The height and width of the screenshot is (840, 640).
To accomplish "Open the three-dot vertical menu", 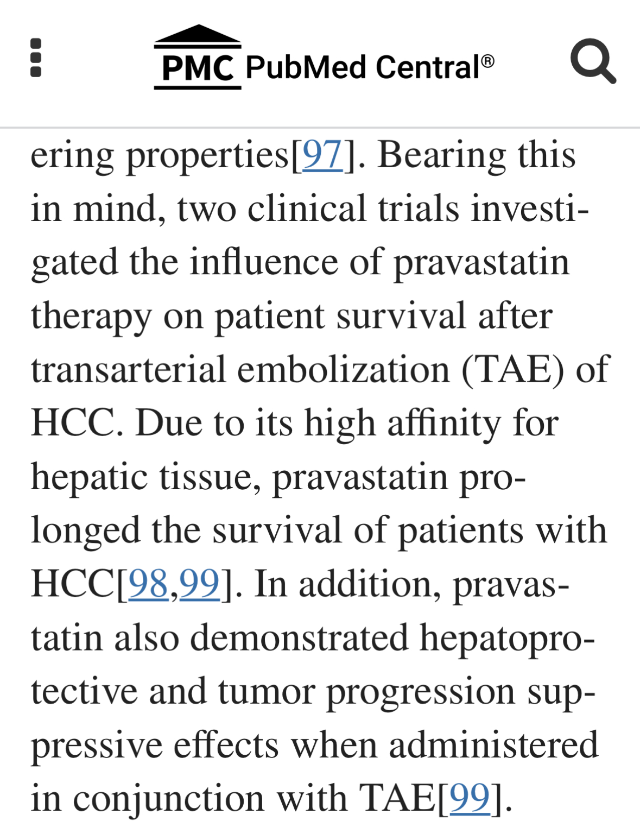I will pos(36,58).
